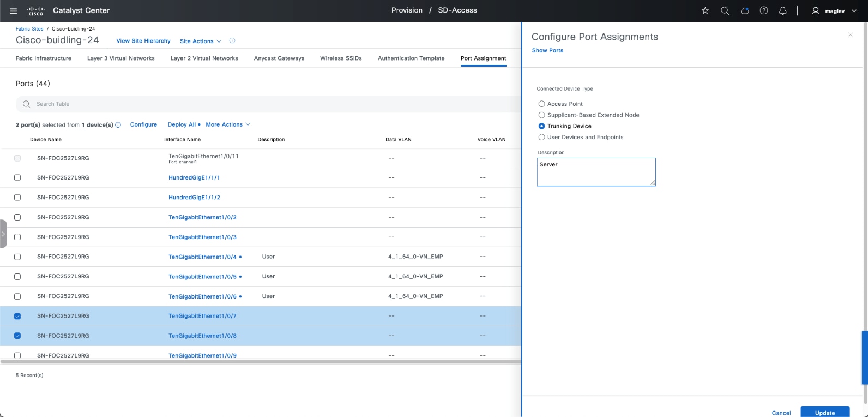Check the HundredGigE1/1/1 row checkbox

point(17,178)
